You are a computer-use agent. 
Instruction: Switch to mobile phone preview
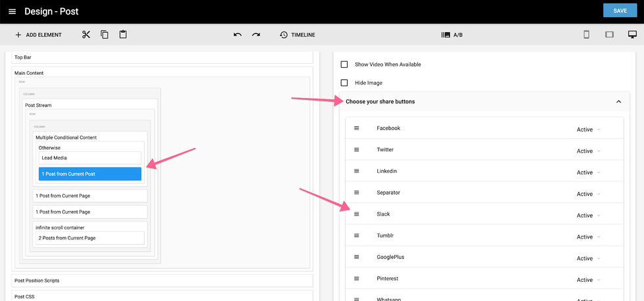click(586, 35)
